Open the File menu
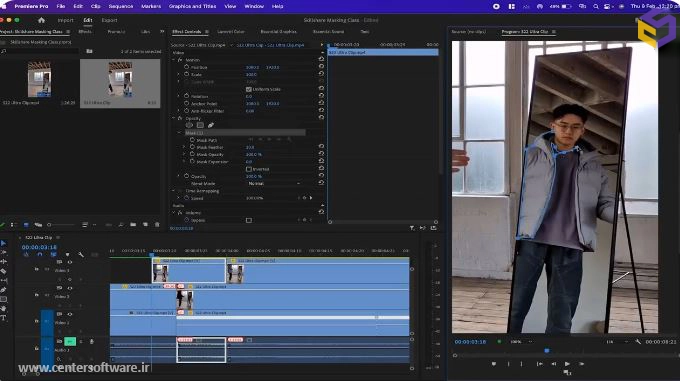 click(61, 7)
